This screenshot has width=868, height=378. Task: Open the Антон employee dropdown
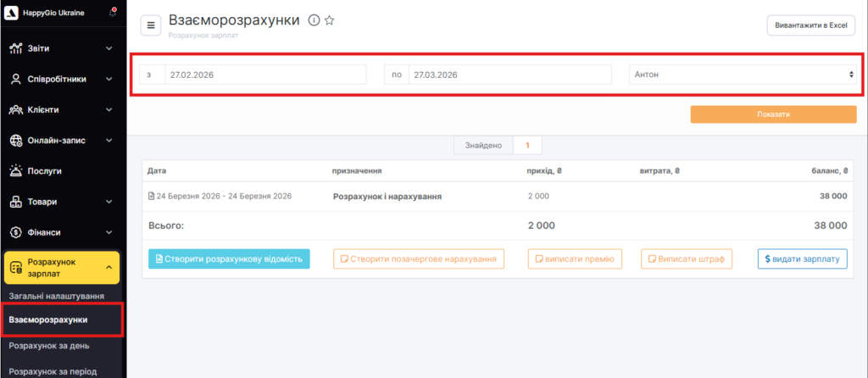point(743,75)
